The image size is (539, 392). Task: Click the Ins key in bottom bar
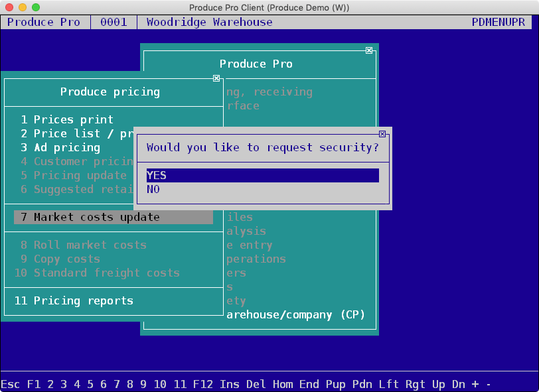[x=230, y=384]
